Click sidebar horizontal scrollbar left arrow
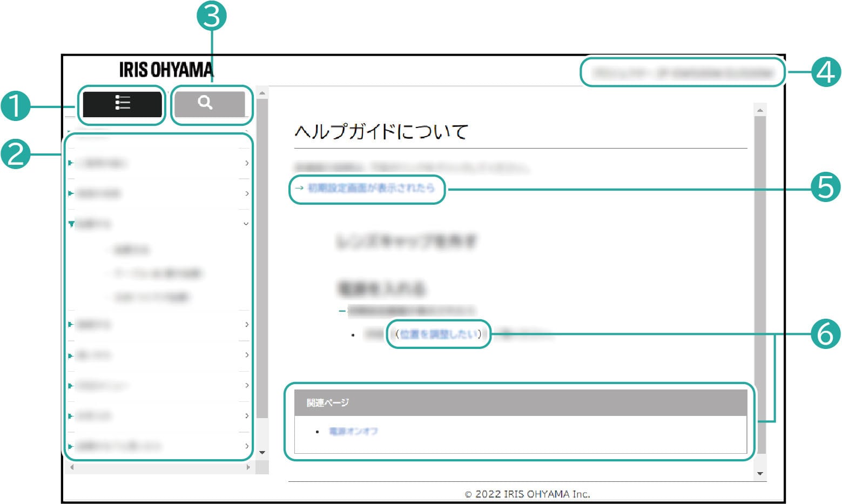 coord(72,467)
